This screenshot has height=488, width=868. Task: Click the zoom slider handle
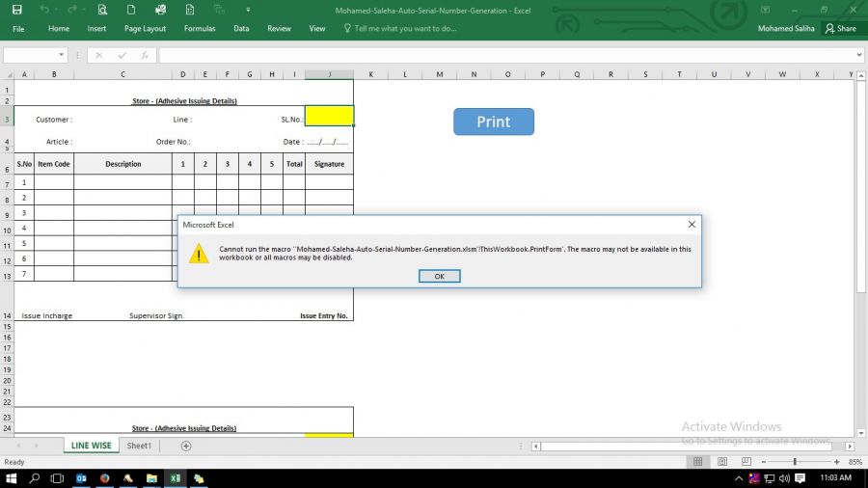coord(795,462)
